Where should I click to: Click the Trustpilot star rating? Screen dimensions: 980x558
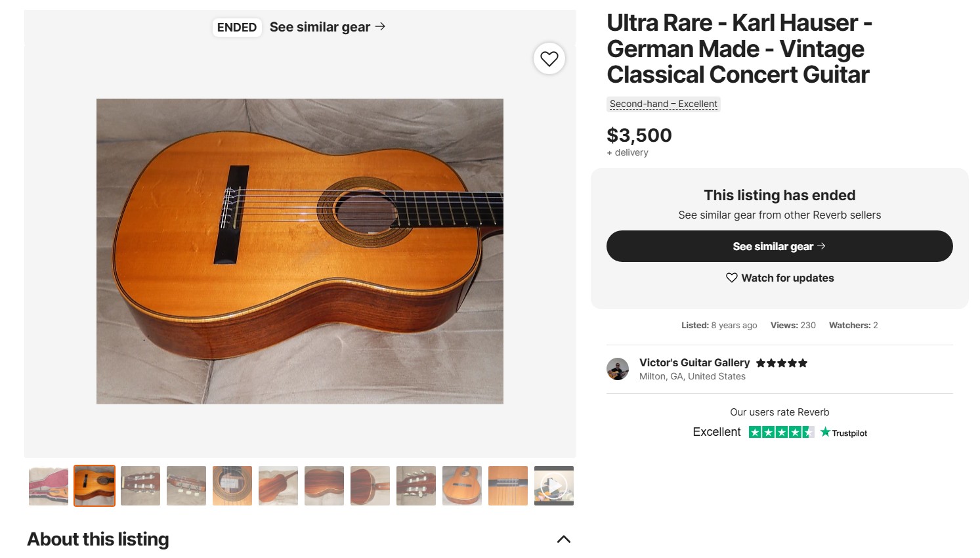781,432
